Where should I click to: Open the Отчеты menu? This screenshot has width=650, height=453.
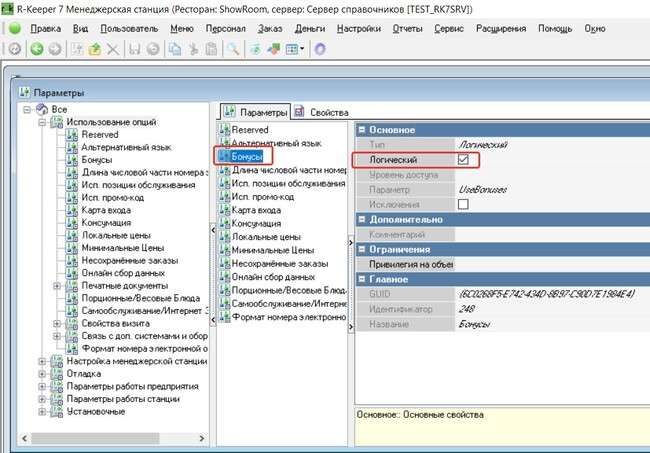click(407, 28)
